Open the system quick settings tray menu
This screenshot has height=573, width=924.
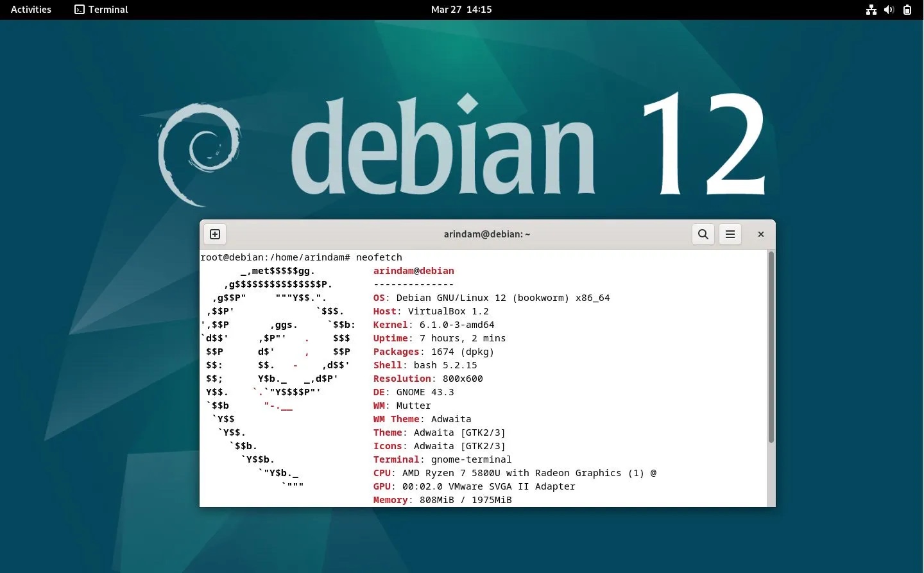[889, 10]
